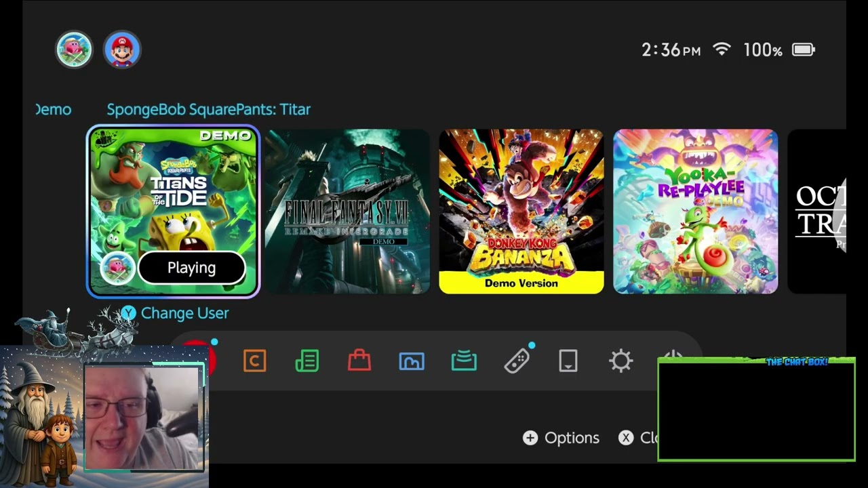The width and height of the screenshot is (868, 488).
Task: Open GameChat with the orange C icon
Action: click(x=255, y=361)
